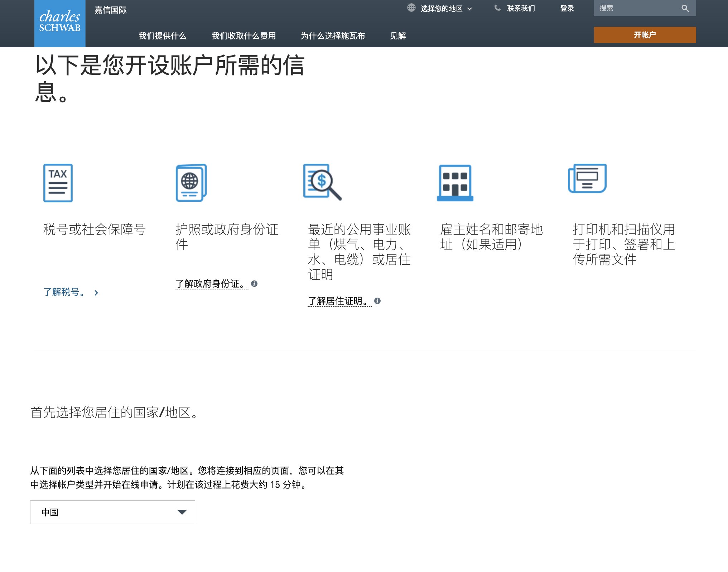This screenshot has height=572, width=728.
Task: Click the employer building icon
Action: [455, 183]
